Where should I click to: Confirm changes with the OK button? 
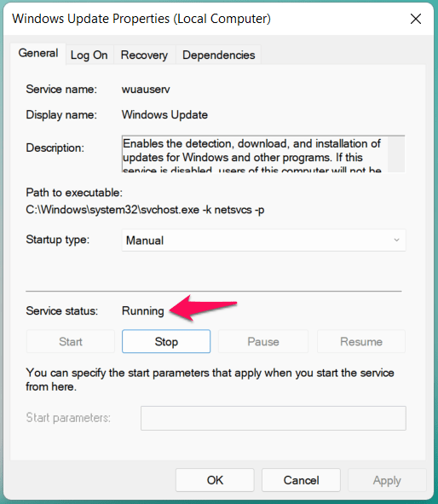(x=215, y=480)
